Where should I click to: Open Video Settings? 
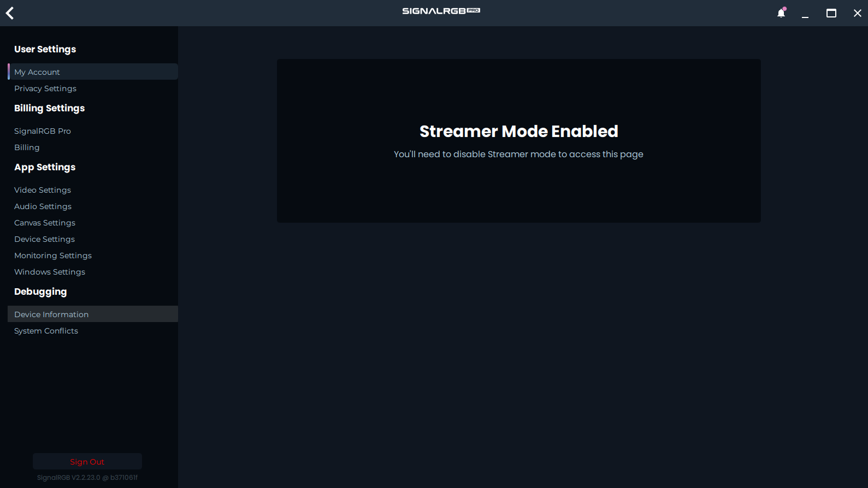43,190
